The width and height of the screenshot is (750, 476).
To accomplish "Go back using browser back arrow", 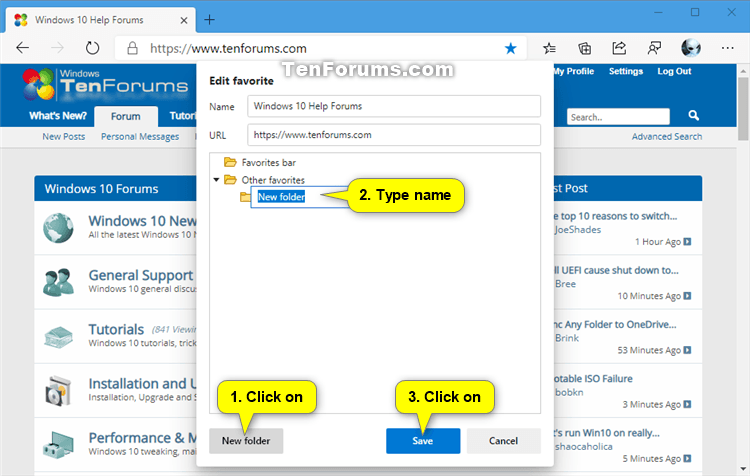I will (x=22, y=48).
